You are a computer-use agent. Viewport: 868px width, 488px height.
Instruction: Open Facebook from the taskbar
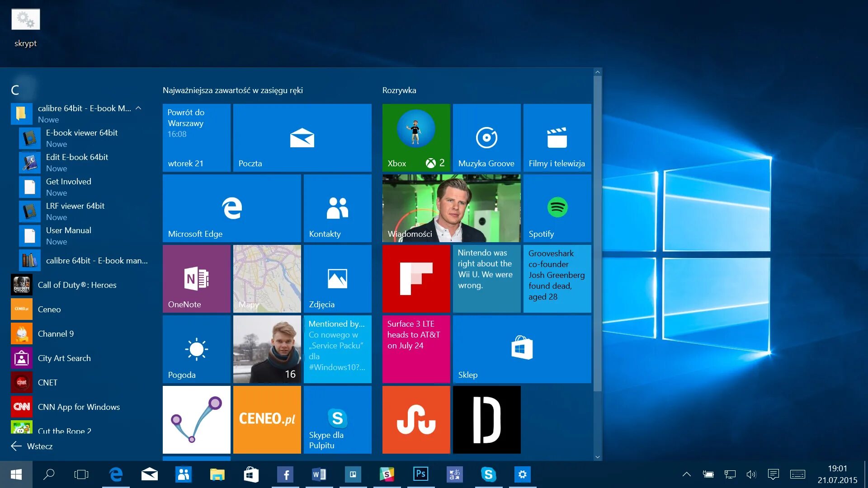285,474
